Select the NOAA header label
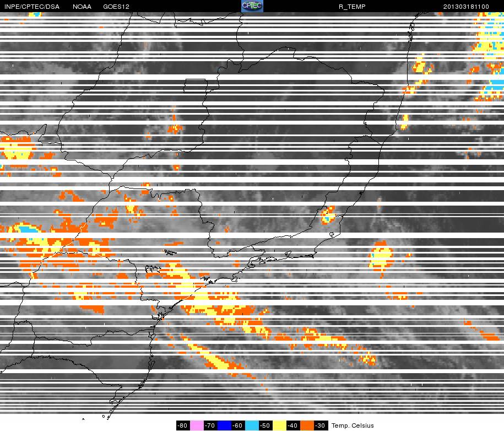This screenshot has width=504, height=431. [x=82, y=7]
